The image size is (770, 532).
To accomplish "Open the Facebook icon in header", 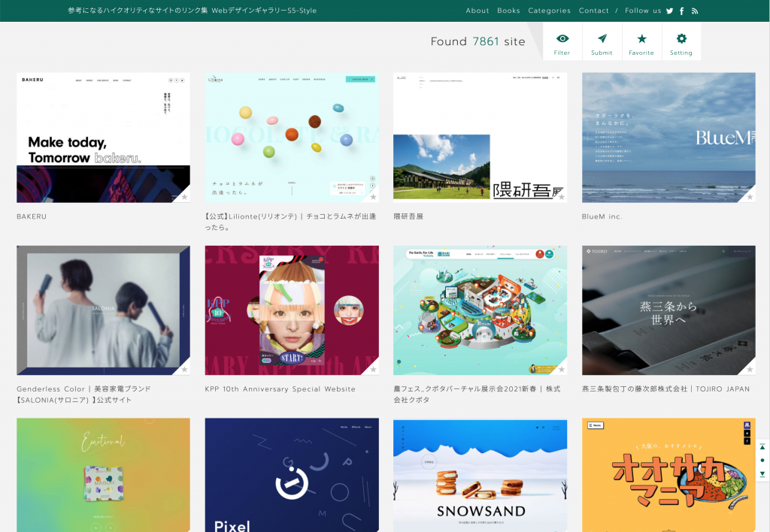I will pyautogui.click(x=682, y=11).
